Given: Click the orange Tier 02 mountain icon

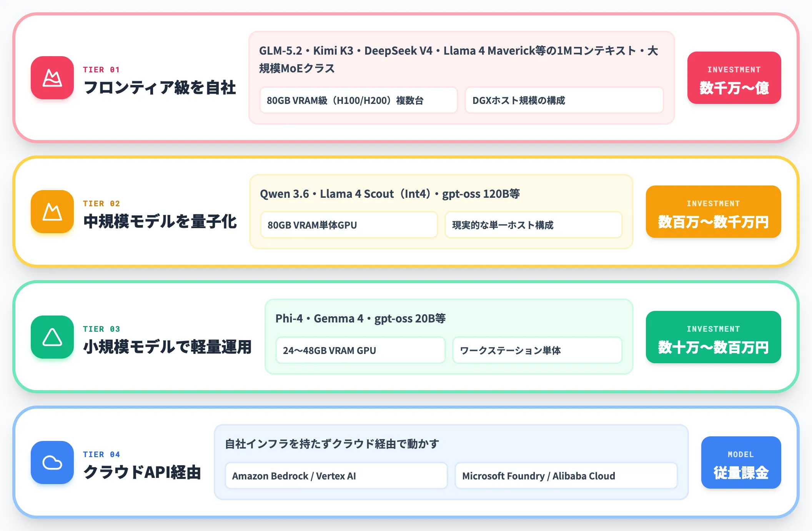Looking at the screenshot, I should [52, 212].
